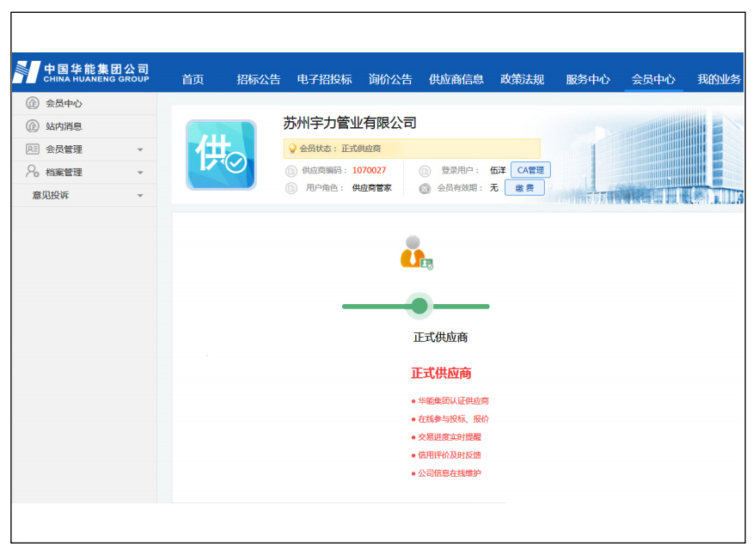Click the 供应商管家 user role value

371,188
